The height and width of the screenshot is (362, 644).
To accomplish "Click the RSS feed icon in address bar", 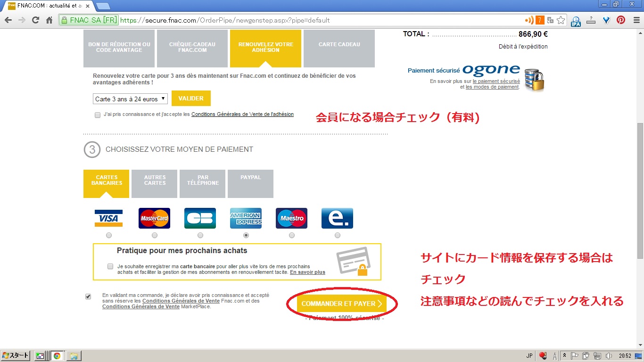I will 529,20.
